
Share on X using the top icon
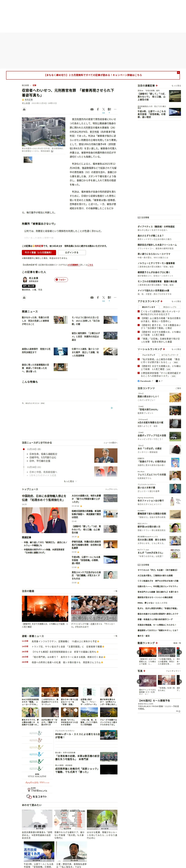[103, 110]
